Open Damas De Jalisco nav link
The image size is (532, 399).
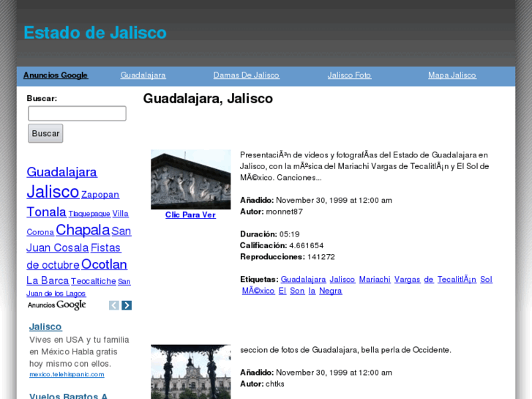tap(247, 75)
